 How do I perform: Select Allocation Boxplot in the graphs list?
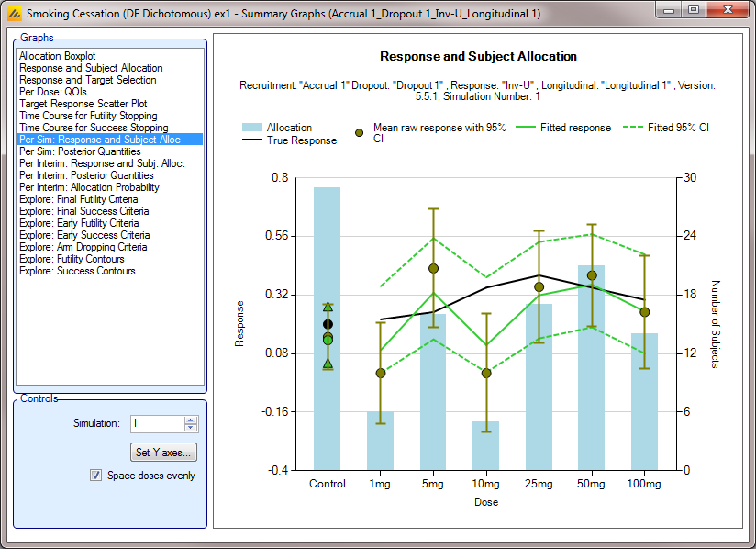pos(57,56)
